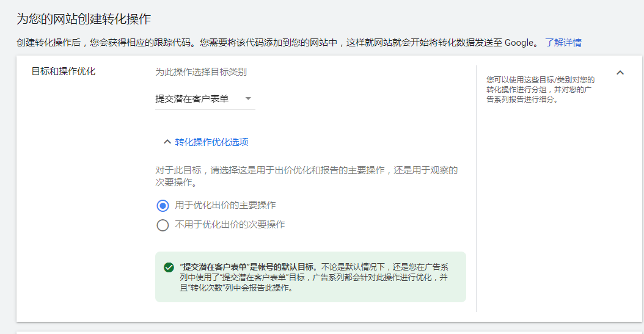644x334 pixels.
Task: Click the chevron icon beside 转化操作优化选项
Action: [x=167, y=142]
